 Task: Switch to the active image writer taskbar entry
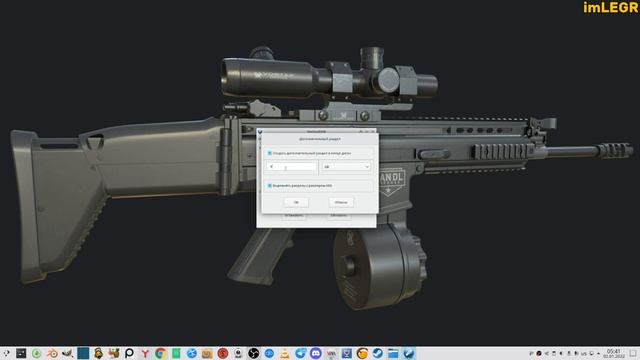tap(409, 353)
